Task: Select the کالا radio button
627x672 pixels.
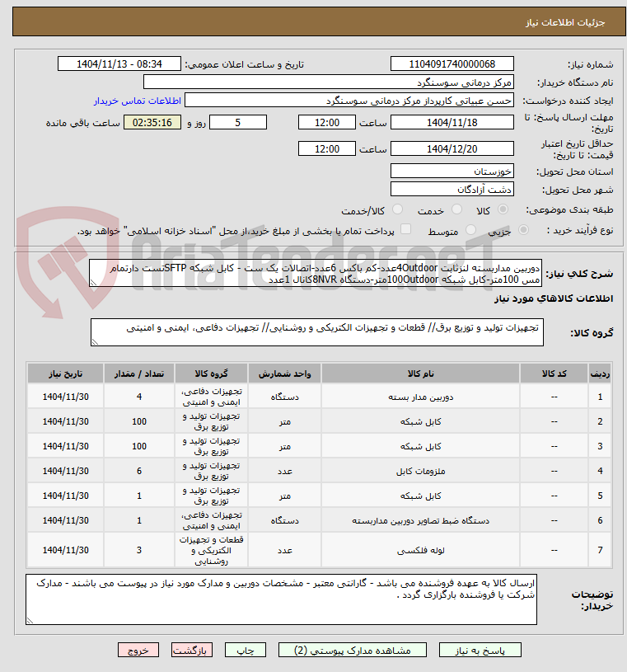Action: pyautogui.click(x=503, y=209)
